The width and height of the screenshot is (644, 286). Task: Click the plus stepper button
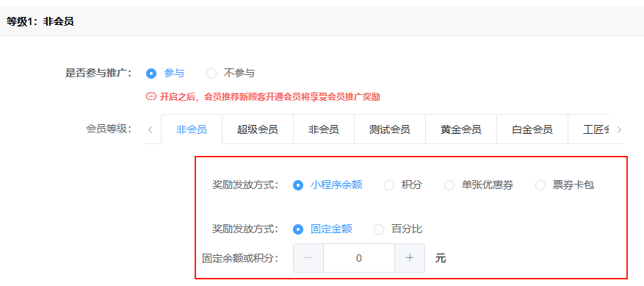pos(410,258)
